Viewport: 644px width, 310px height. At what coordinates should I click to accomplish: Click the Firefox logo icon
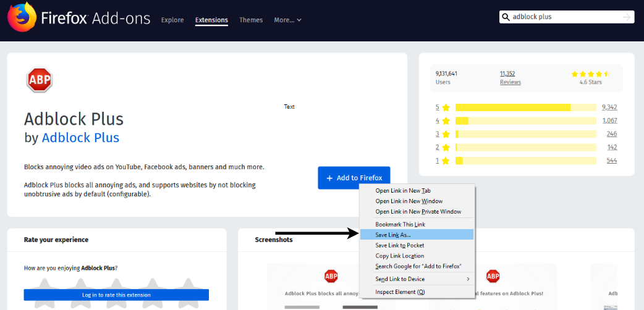click(22, 17)
